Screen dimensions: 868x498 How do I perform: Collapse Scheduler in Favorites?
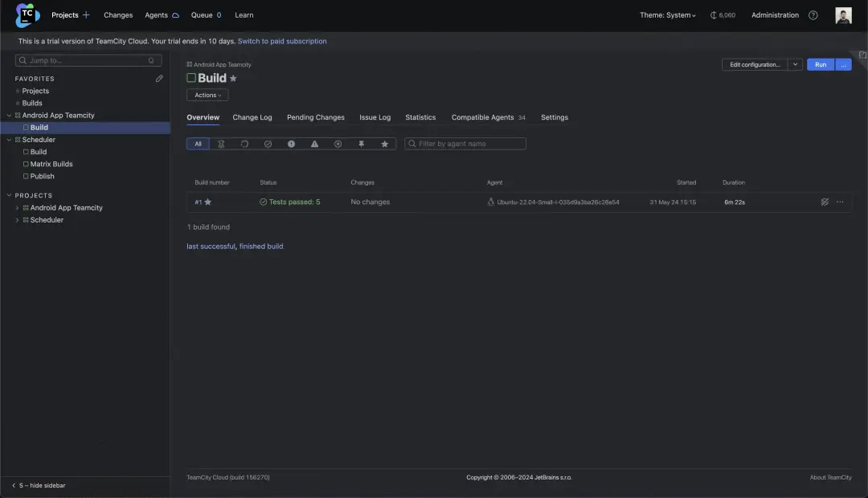9,140
